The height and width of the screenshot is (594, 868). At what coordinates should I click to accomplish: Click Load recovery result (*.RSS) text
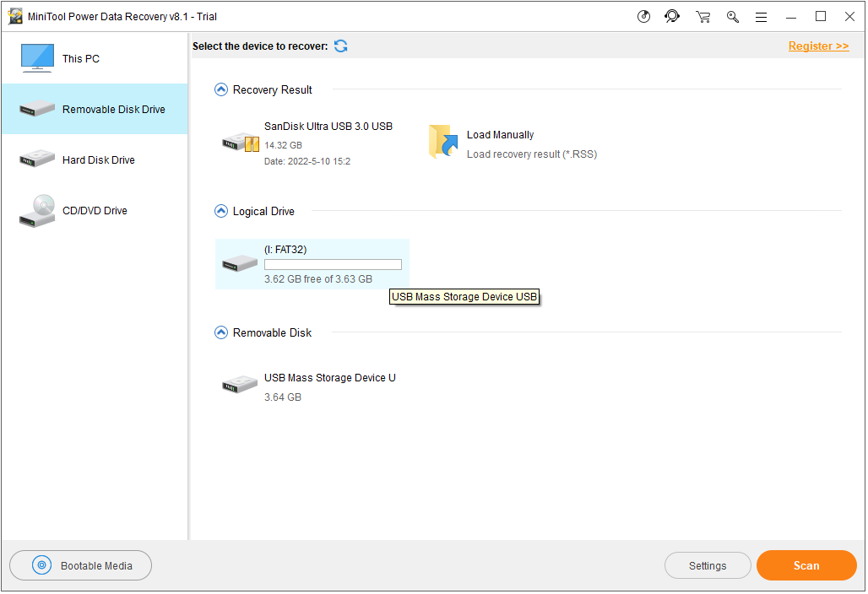point(532,154)
